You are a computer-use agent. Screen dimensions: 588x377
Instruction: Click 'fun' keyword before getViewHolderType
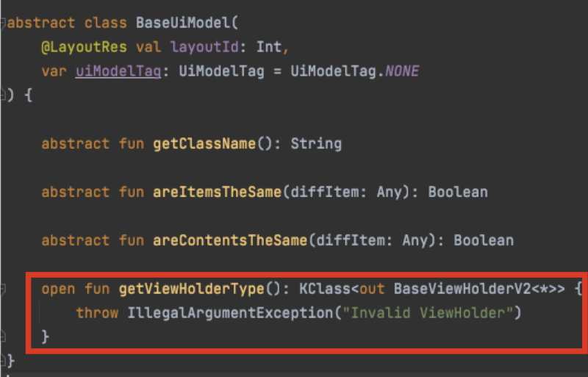(x=97, y=289)
